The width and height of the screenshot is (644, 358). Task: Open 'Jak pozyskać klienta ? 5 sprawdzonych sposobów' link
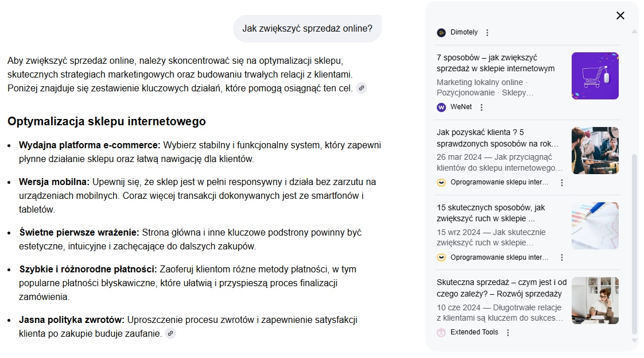click(497, 138)
